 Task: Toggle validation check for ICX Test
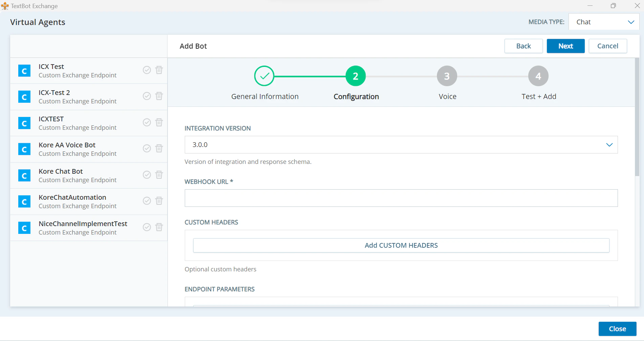tap(147, 70)
